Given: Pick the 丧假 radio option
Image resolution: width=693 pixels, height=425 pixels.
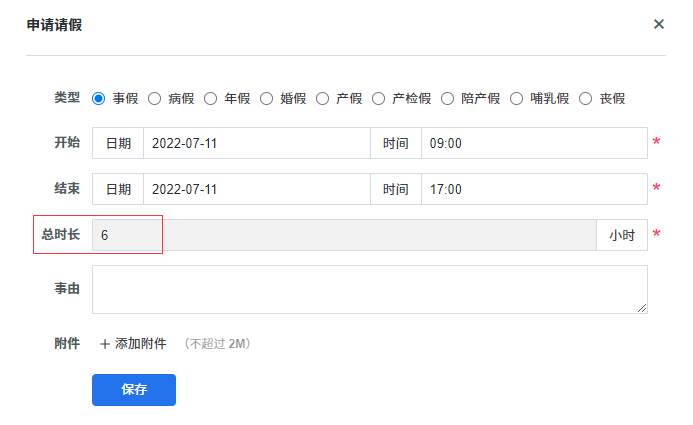Looking at the screenshot, I should pos(586,98).
